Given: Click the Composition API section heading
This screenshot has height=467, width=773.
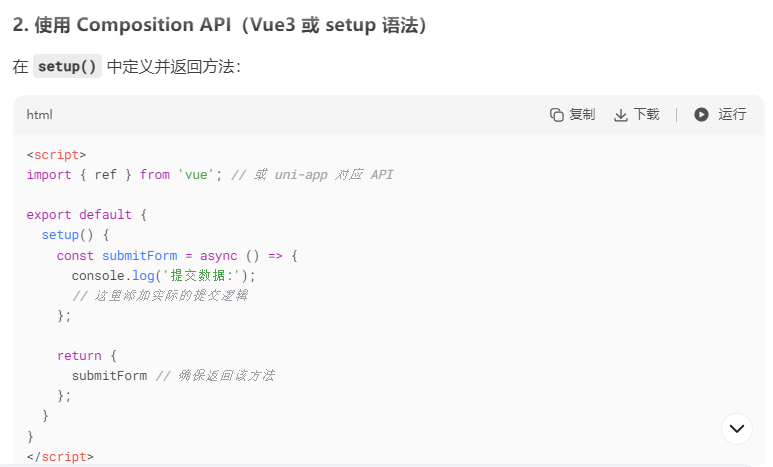Looking at the screenshot, I should 219,25.
